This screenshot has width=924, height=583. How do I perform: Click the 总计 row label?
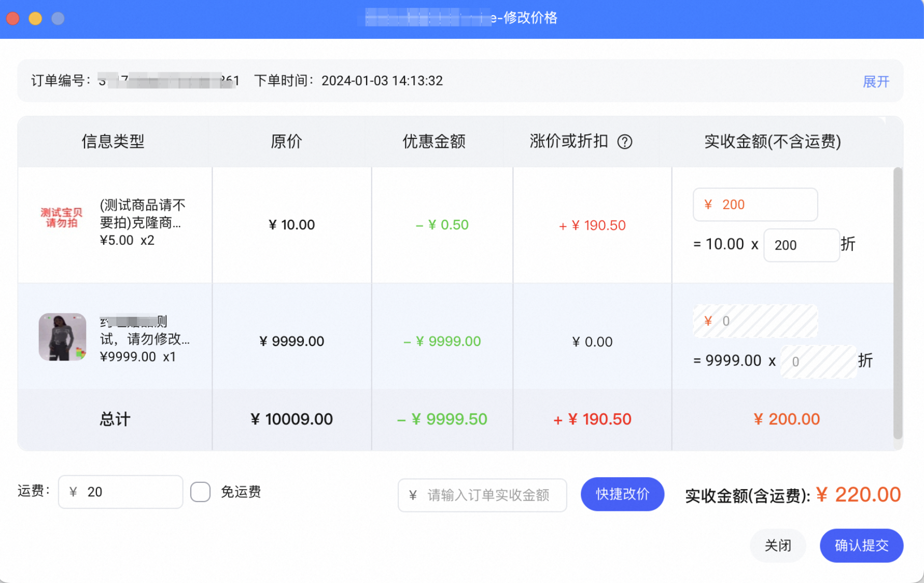click(115, 419)
